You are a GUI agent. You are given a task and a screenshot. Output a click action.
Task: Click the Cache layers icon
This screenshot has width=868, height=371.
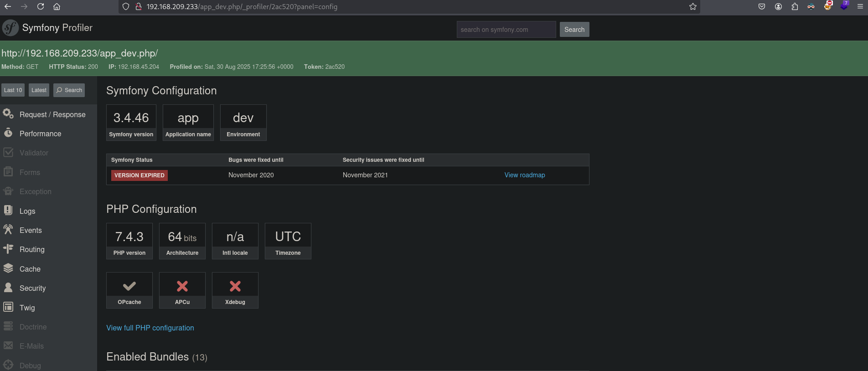point(8,268)
